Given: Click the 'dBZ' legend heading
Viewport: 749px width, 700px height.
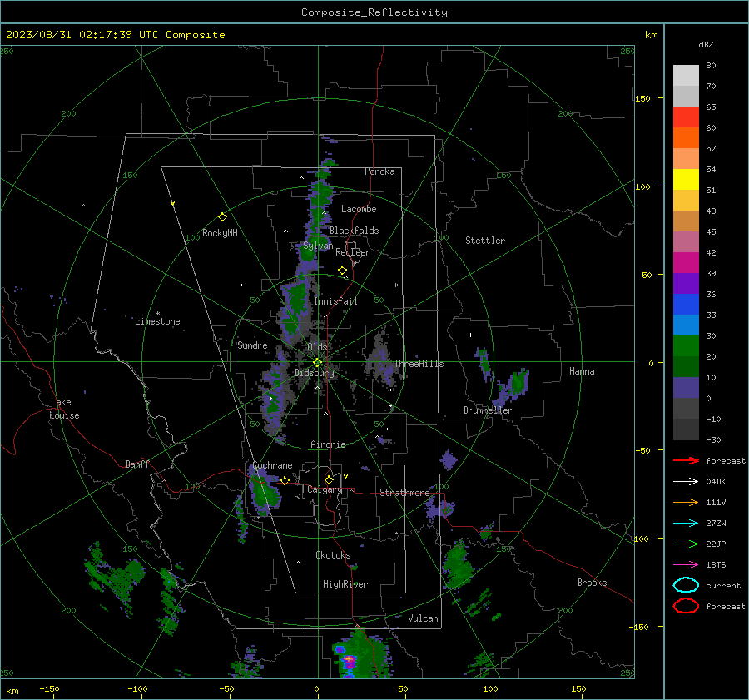Looking at the screenshot, I should [x=706, y=44].
